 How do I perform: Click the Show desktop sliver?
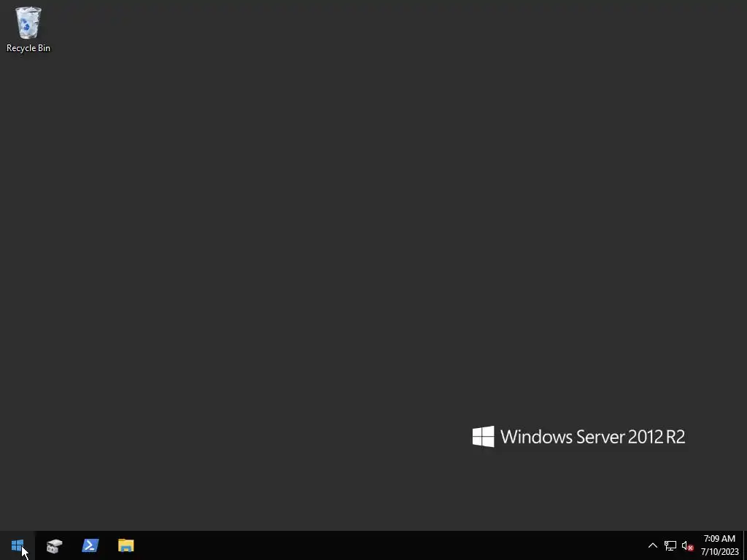745,545
